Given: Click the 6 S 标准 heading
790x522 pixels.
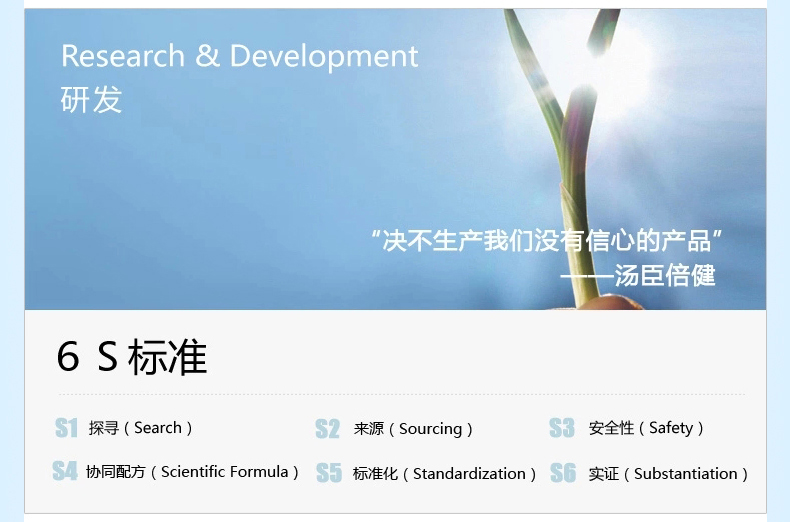Looking at the screenshot, I should tap(132, 357).
